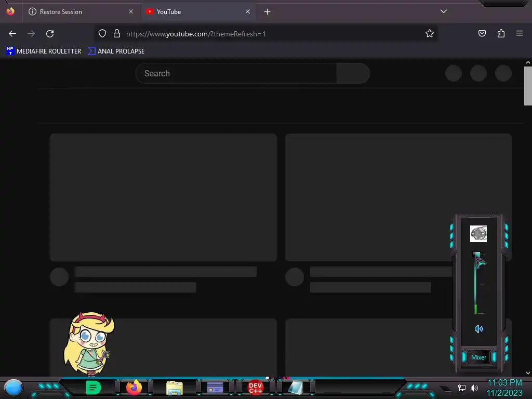Switch to the YouTube tab
Image resolution: width=532 pixels, height=399 pixels.
(198, 11)
